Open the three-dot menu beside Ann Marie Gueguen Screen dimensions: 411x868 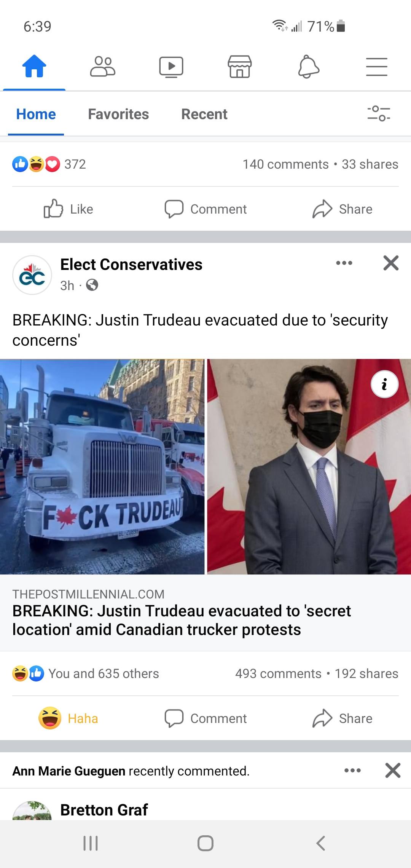tap(353, 771)
